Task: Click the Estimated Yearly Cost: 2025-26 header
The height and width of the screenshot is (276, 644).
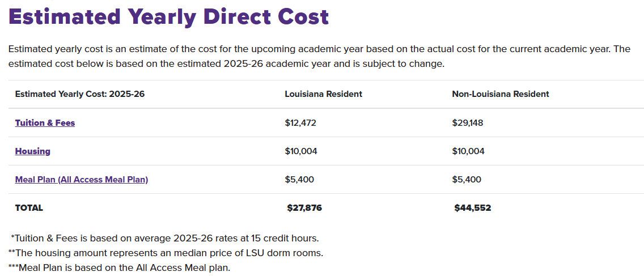Action: (x=80, y=94)
